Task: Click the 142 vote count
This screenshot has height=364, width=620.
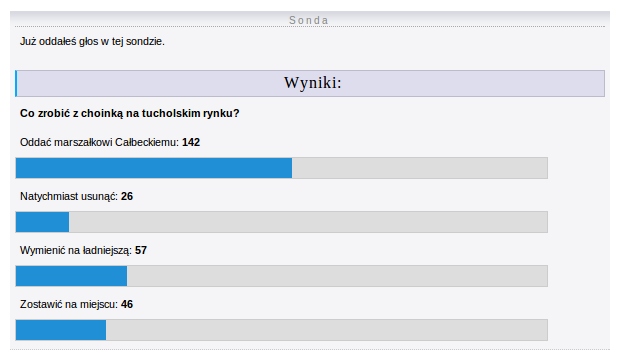Action: pos(191,142)
